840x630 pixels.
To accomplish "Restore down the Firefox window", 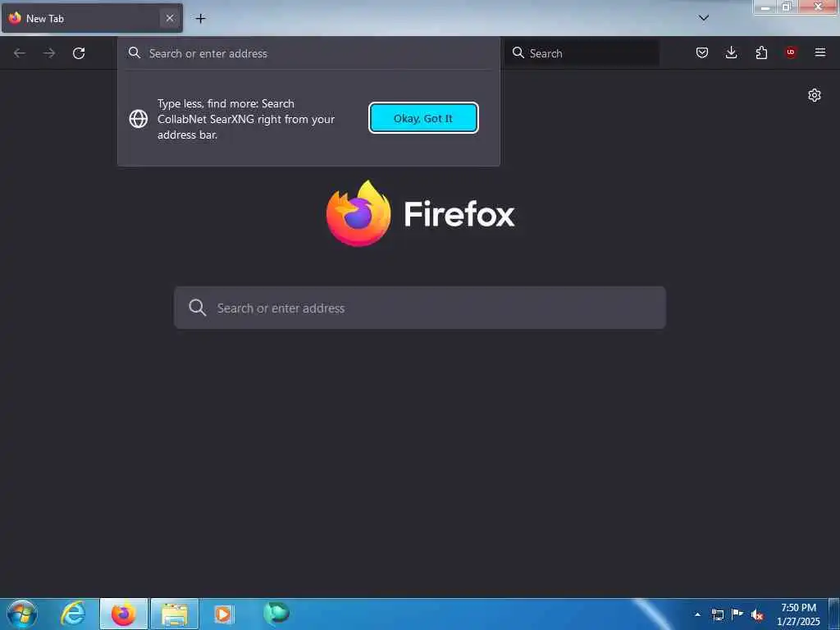I will [x=787, y=7].
